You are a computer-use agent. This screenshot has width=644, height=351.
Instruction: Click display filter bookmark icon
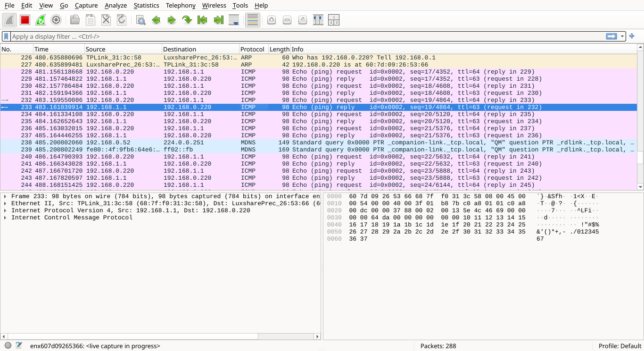coord(6,36)
